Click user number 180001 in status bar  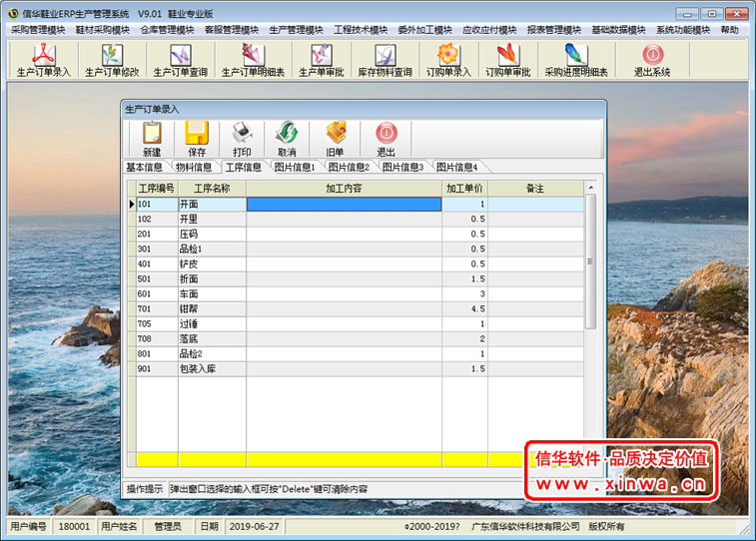pyautogui.click(x=74, y=527)
